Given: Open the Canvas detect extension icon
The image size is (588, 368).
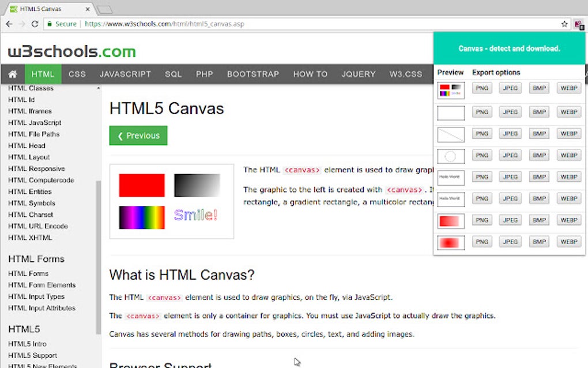Looking at the screenshot, I should point(579,25).
